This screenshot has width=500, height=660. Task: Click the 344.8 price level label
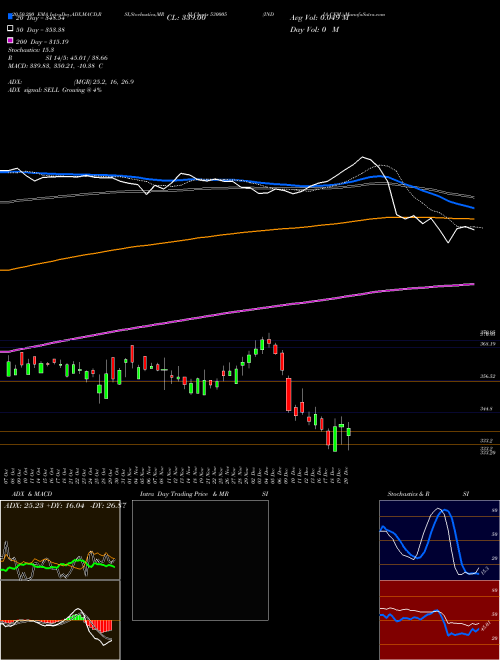[x=487, y=409]
